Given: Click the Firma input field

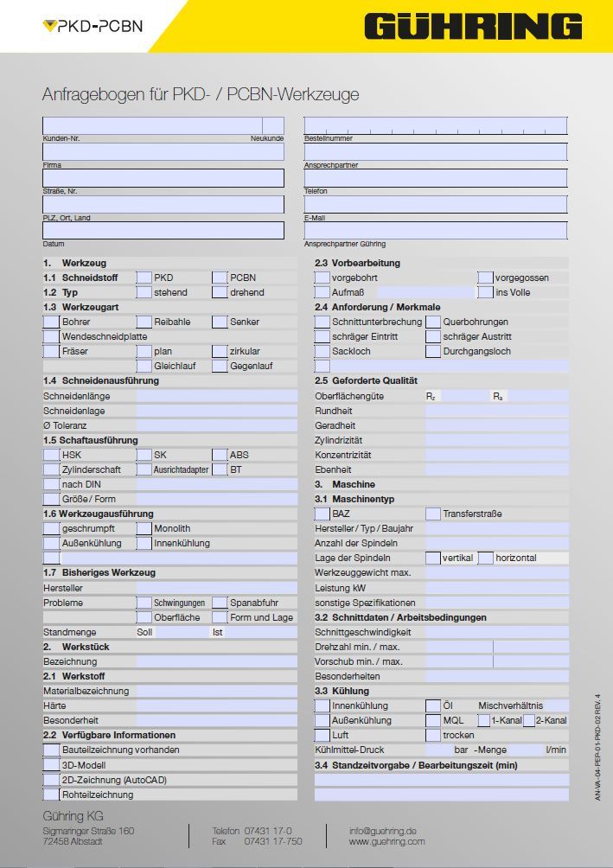Looking at the screenshot, I should coord(163,151).
